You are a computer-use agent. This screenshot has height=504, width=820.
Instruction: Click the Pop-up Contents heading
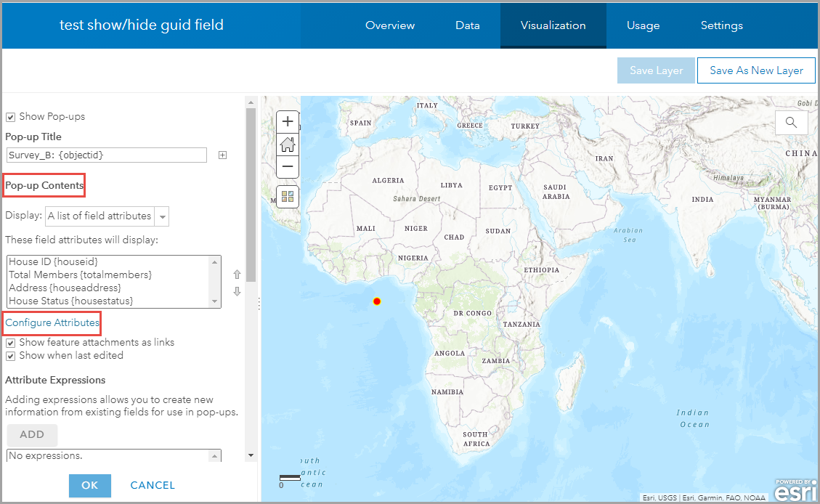click(44, 186)
